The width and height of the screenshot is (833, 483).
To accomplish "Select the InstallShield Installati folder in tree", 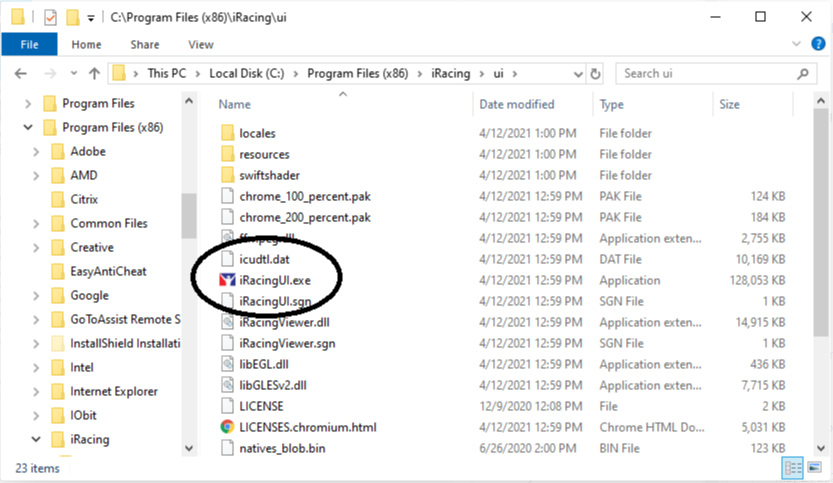I will tap(125, 343).
